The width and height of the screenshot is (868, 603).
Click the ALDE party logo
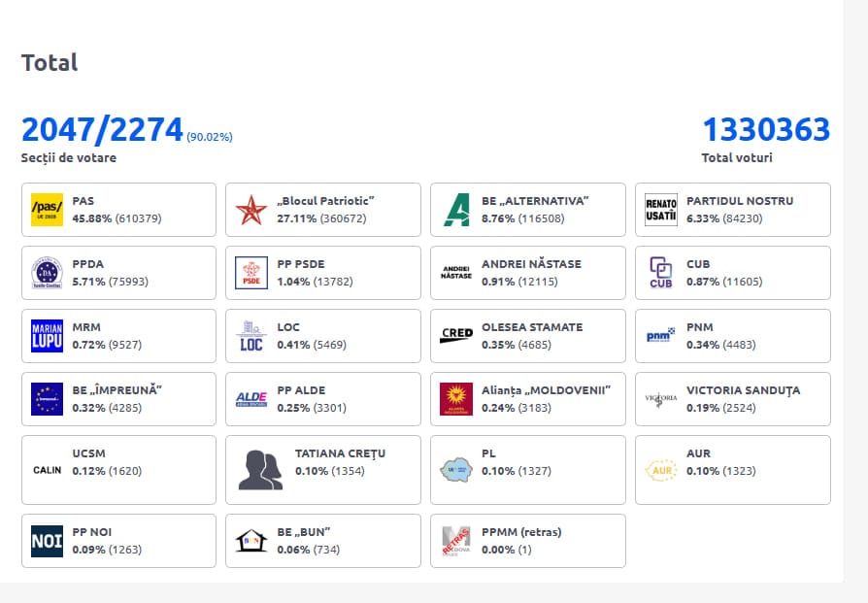[x=251, y=399]
